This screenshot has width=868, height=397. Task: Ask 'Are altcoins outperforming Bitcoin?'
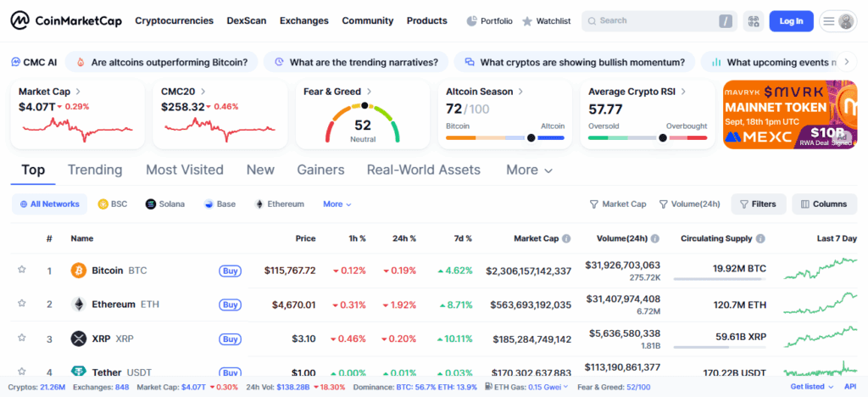(x=162, y=62)
